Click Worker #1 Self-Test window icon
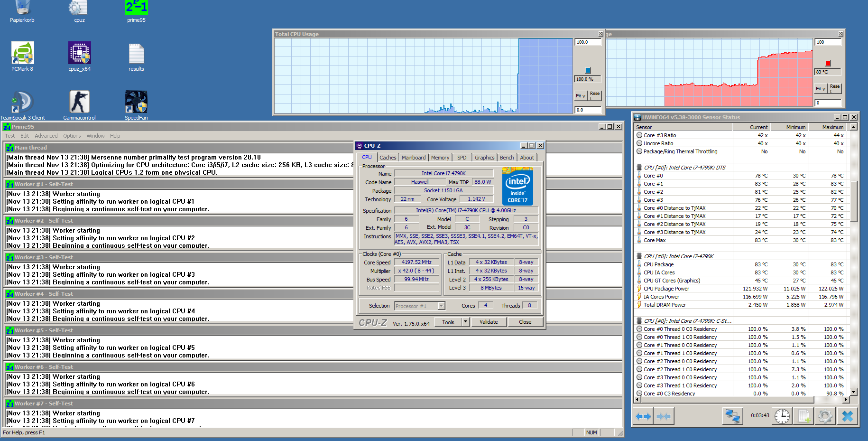 10,184
